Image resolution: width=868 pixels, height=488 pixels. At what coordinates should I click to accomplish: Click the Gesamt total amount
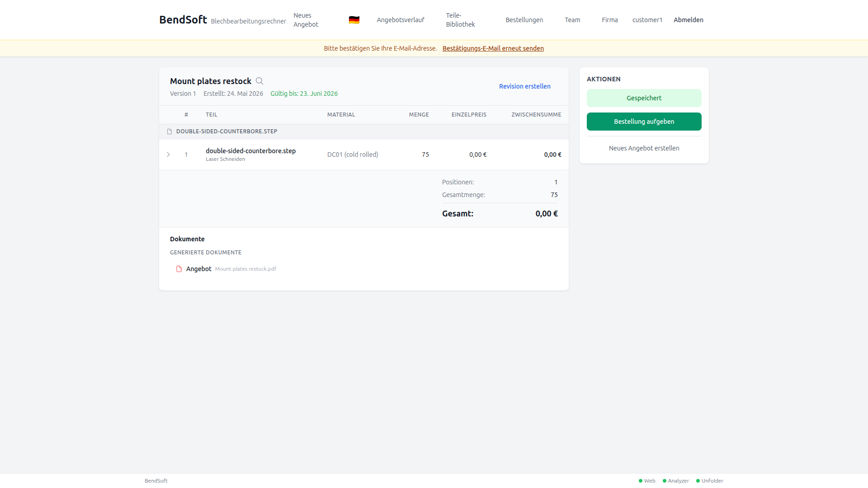click(x=547, y=214)
